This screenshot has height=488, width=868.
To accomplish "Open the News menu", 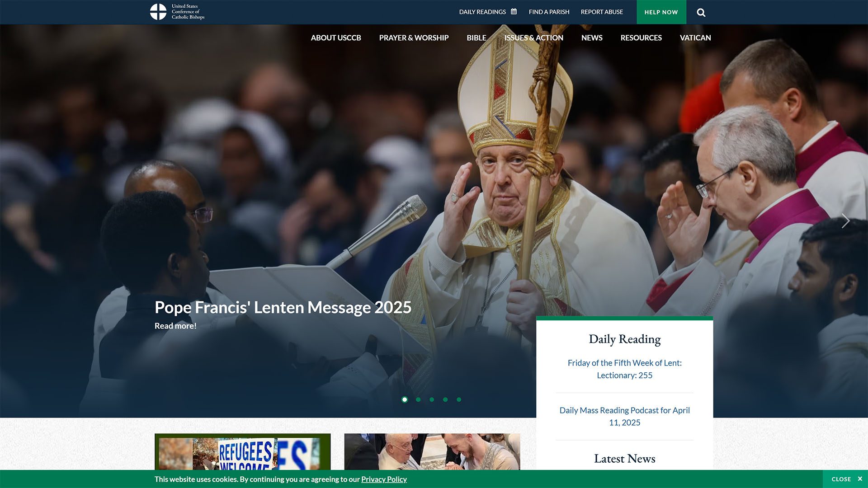I will [592, 38].
